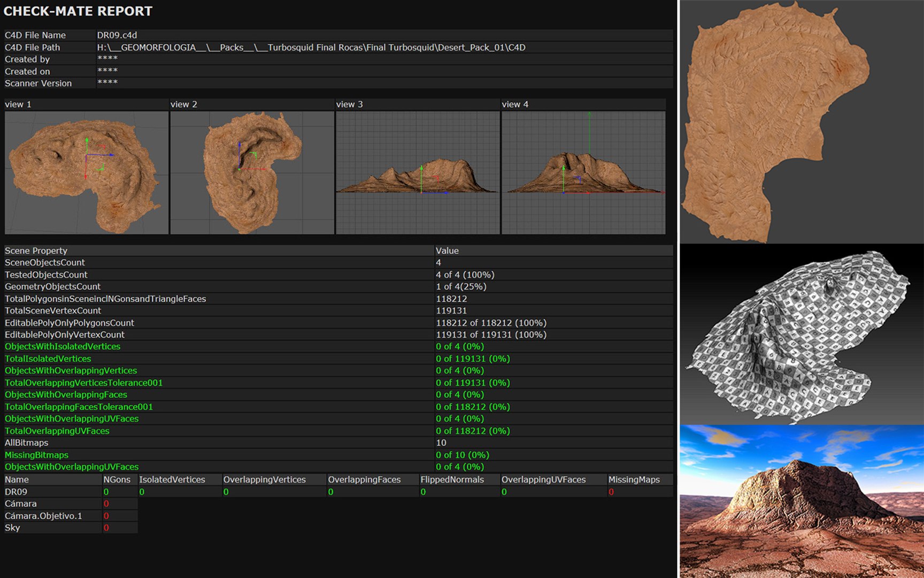This screenshot has height=578, width=924.
Task: Select the ObjectsWithOverlappingFaces label
Action: point(66,395)
